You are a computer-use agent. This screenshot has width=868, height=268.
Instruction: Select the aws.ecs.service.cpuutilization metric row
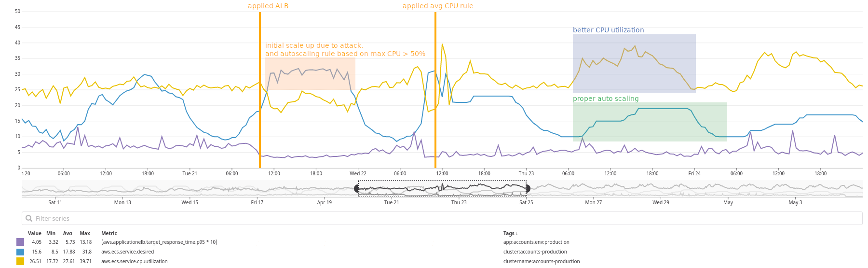click(x=134, y=261)
